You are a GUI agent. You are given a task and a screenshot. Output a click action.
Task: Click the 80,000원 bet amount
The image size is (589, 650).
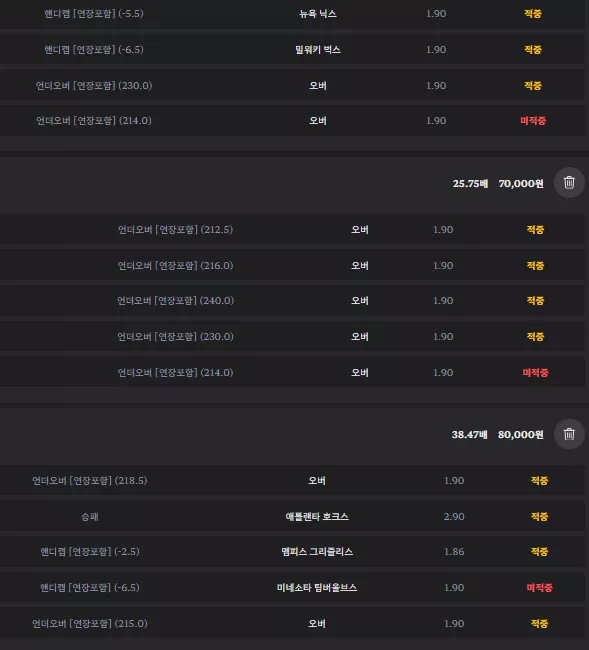coord(521,434)
